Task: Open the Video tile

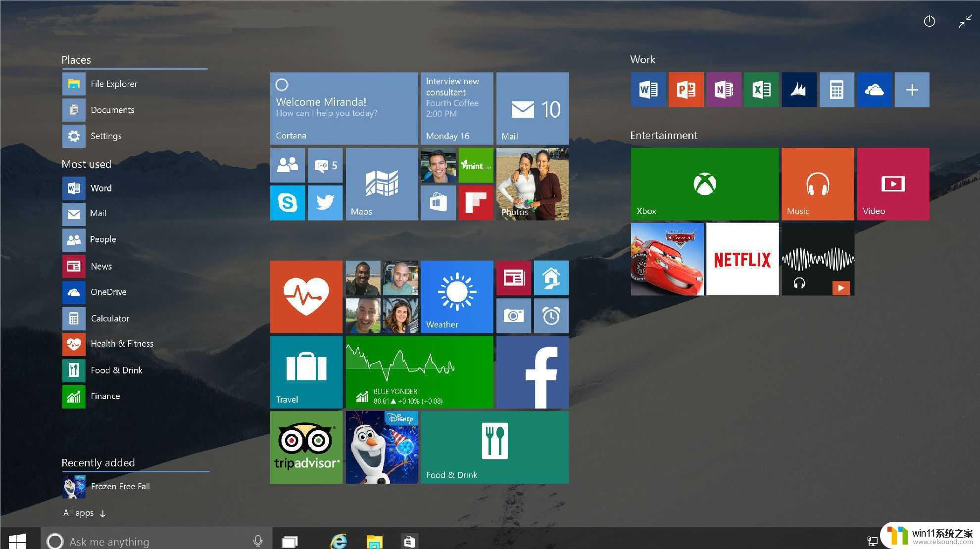Action: tap(893, 184)
